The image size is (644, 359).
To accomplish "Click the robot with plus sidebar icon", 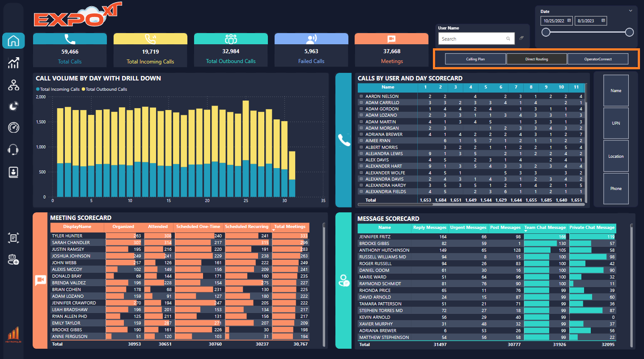I will [x=13, y=260].
